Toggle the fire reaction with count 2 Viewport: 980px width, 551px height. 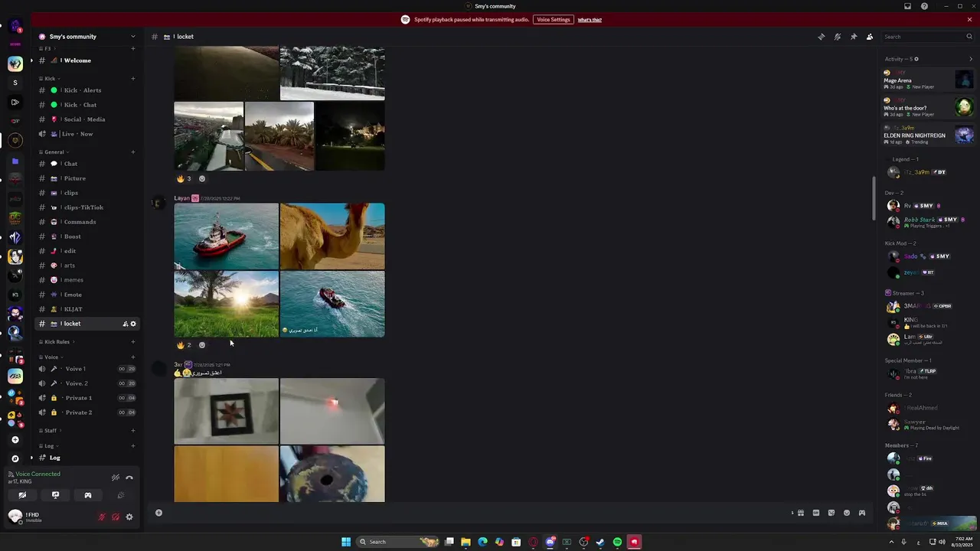(184, 345)
